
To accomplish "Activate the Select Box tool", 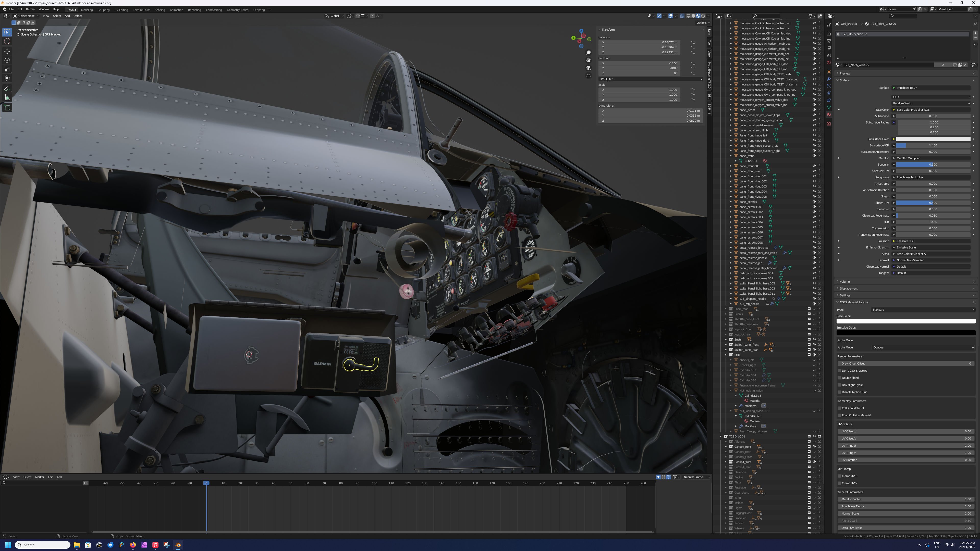I will [x=7, y=32].
